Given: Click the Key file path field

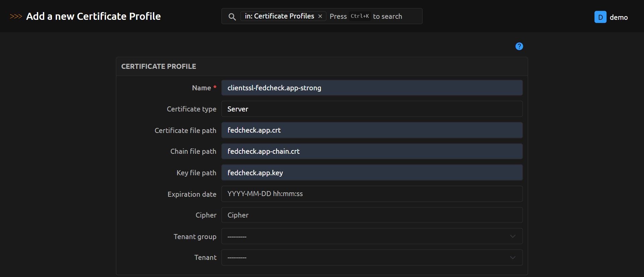Looking at the screenshot, I should coord(372,173).
